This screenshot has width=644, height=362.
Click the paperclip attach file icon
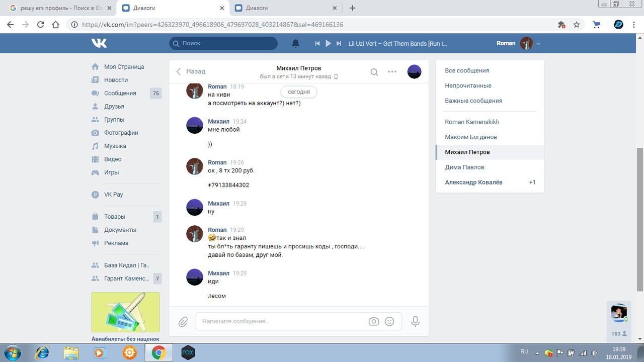tap(183, 321)
